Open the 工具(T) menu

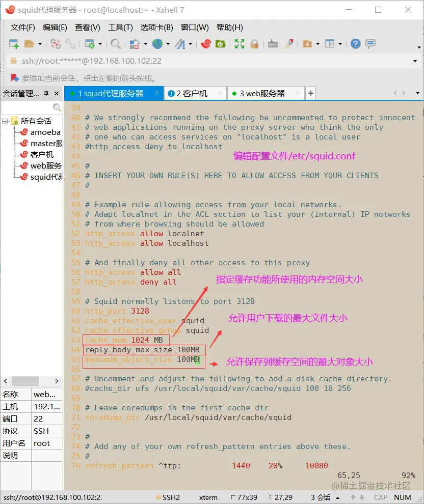point(120,27)
